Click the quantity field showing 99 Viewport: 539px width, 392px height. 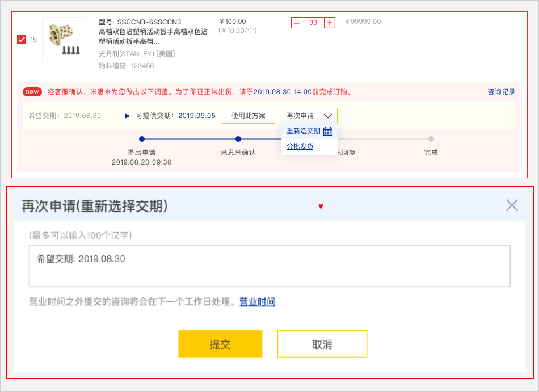pyautogui.click(x=313, y=23)
